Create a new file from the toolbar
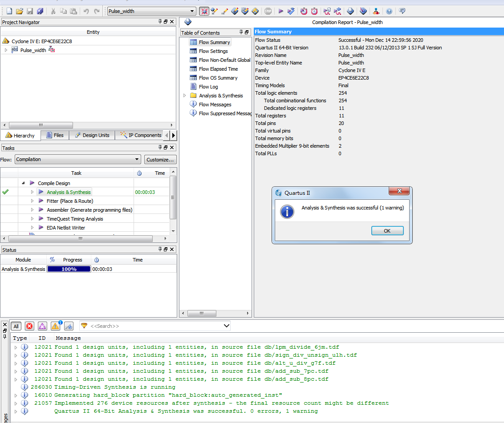 coord(9,11)
